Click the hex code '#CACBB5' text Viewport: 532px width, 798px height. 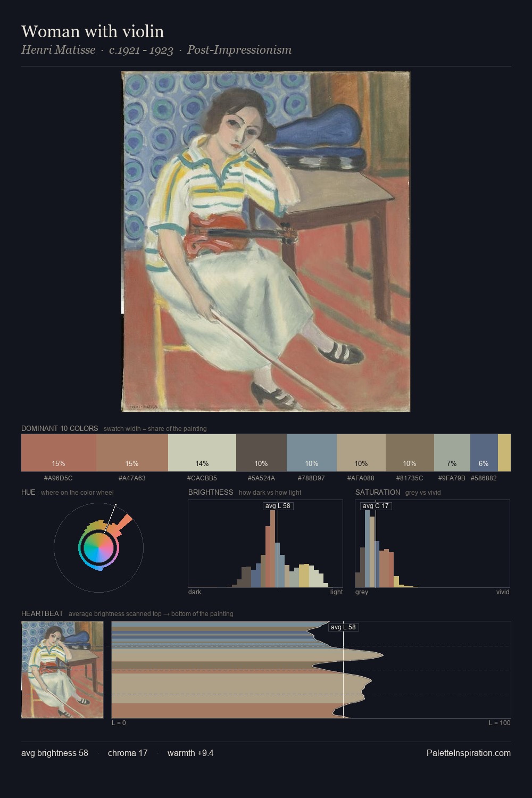(x=202, y=478)
